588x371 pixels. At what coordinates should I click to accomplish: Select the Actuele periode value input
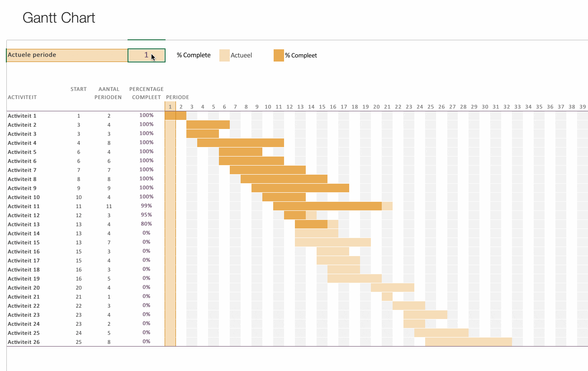point(146,55)
